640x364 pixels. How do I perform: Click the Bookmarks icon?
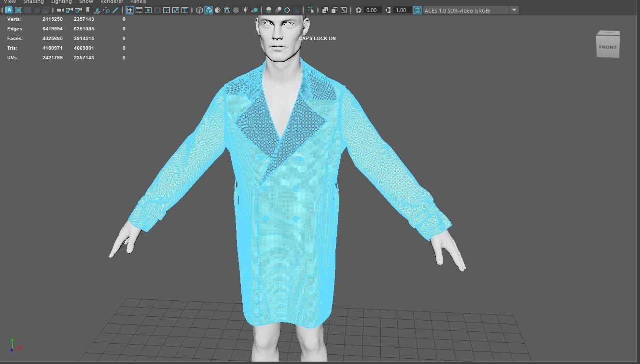click(x=87, y=10)
